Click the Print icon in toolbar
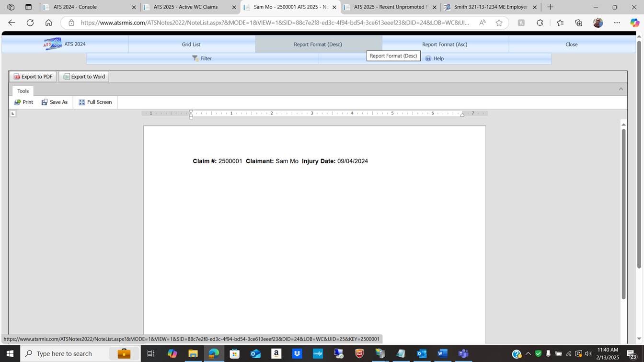Image resolution: width=644 pixels, height=362 pixels. pos(18,102)
